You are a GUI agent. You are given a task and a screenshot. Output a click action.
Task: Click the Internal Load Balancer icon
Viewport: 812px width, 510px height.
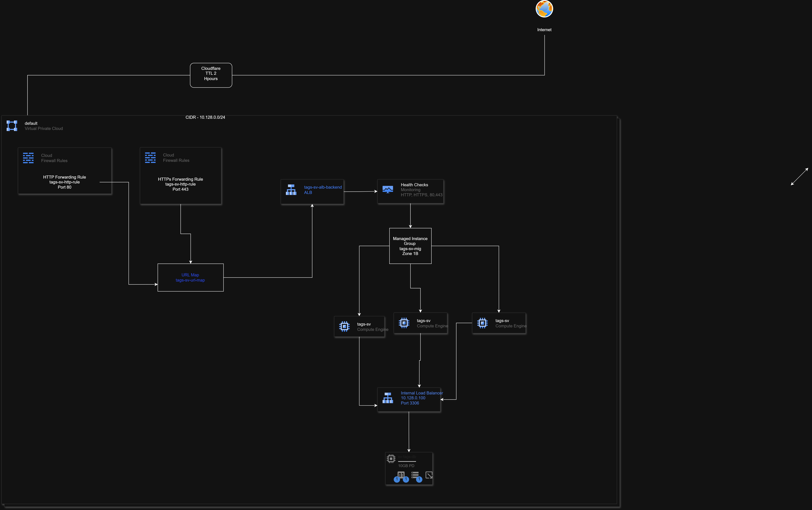388,398
